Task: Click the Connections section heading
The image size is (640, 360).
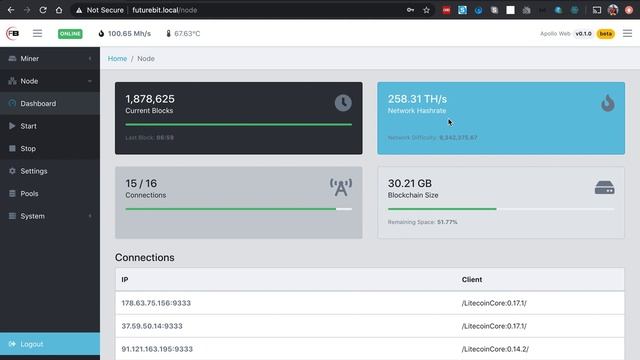Action: click(144, 258)
